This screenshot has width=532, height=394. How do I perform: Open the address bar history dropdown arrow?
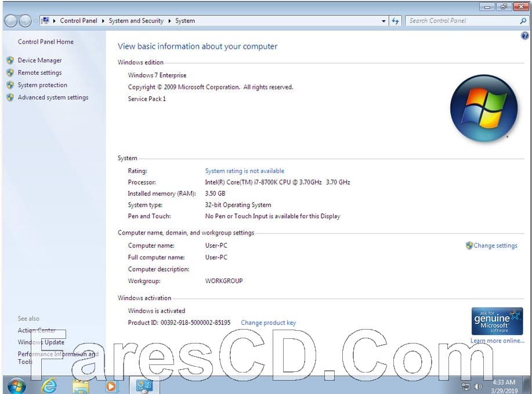[x=383, y=21]
